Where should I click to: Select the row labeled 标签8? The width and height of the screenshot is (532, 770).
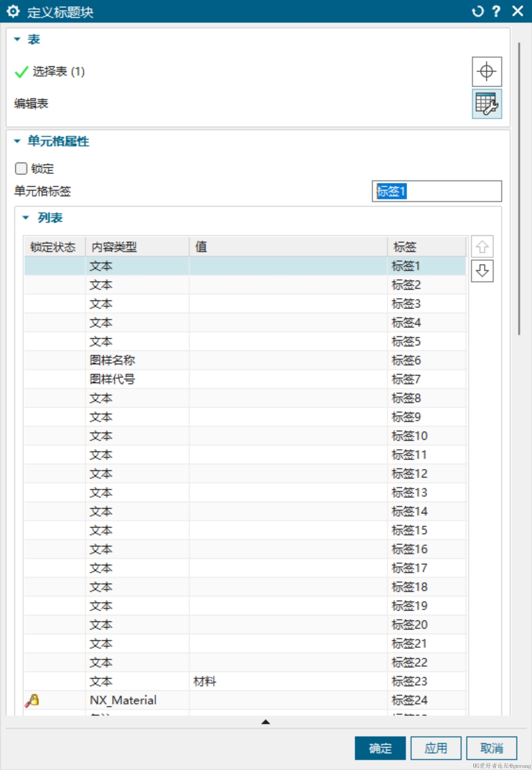245,398
